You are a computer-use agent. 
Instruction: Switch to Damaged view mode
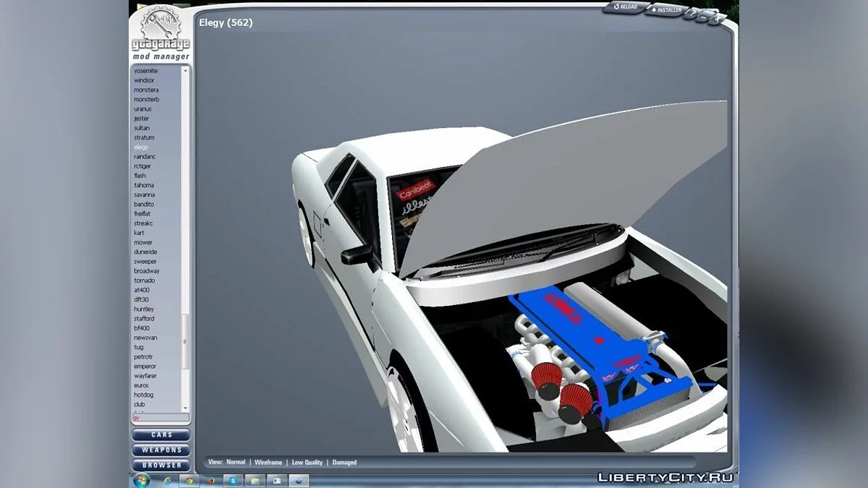344,462
